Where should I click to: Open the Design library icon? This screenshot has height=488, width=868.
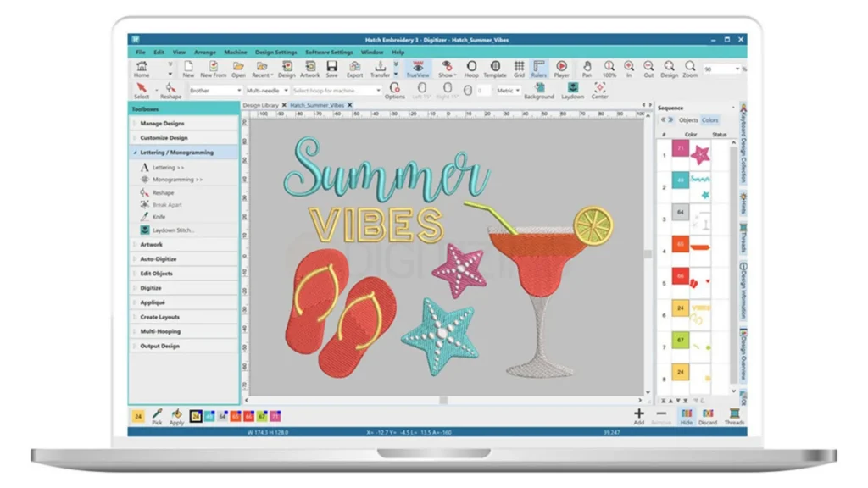coord(287,69)
